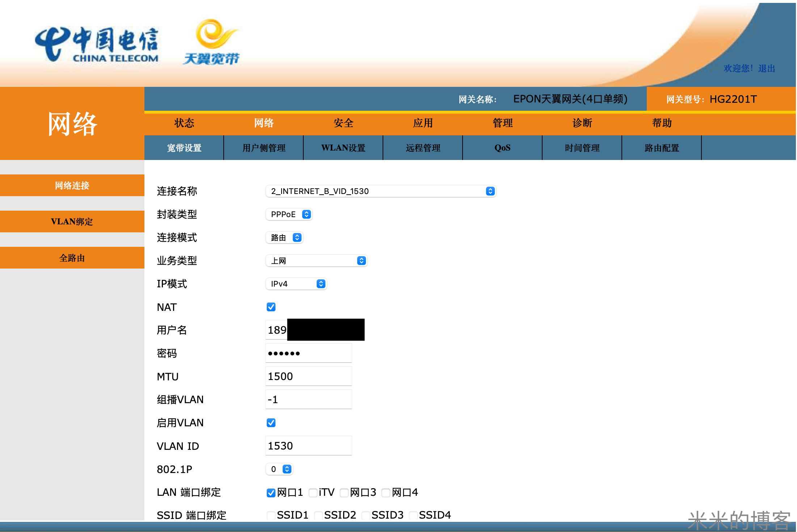Check the 网口3 LAN port binding

344,493
